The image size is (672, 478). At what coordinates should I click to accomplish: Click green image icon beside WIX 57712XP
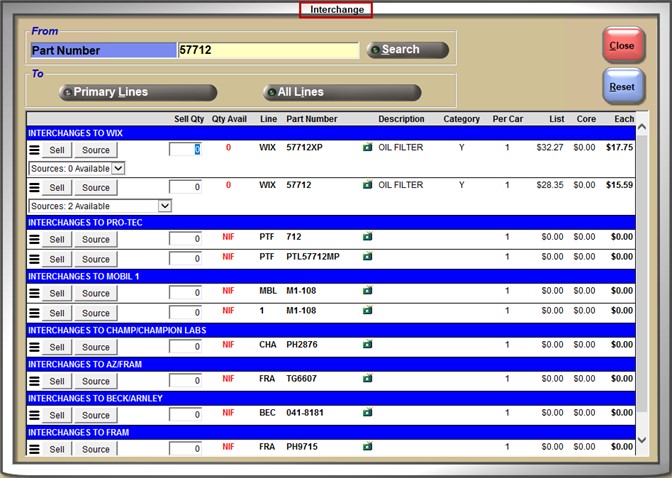pyautogui.click(x=367, y=148)
